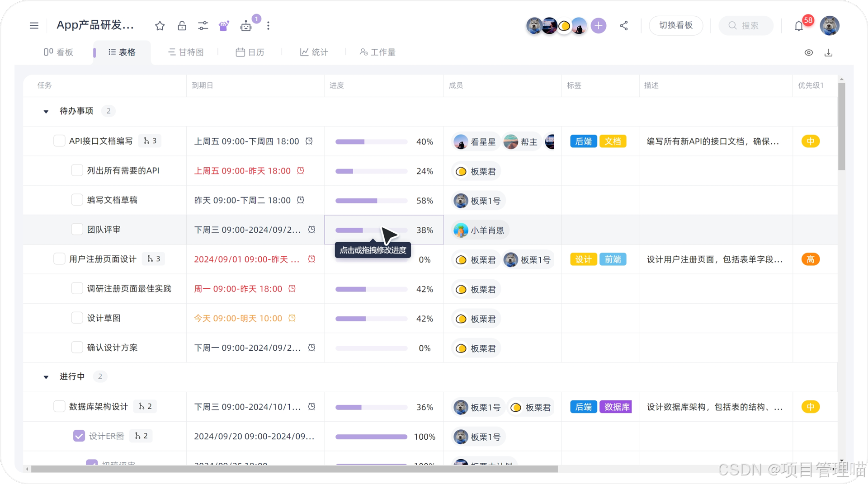Check the 调研注册页面最佳实践 checkbox
This screenshot has width=868, height=484.
[x=77, y=288]
